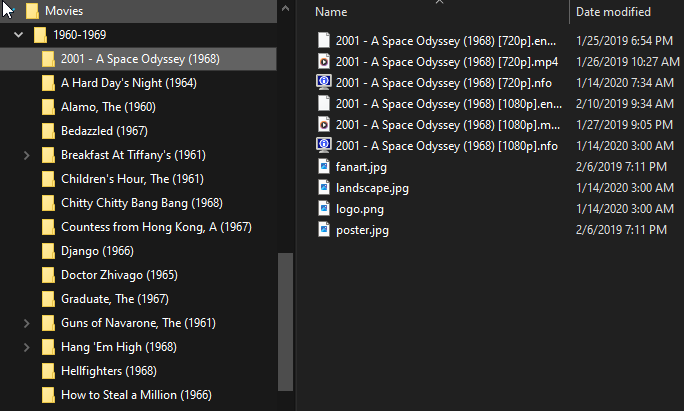Click the Movies folder icon
The height and width of the screenshot is (411, 684).
pyautogui.click(x=32, y=11)
